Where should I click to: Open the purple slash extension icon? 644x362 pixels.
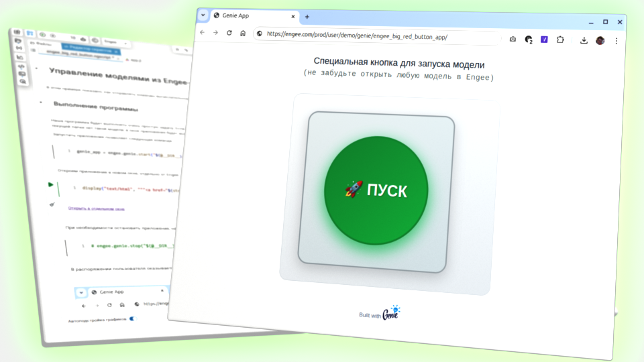coord(544,40)
